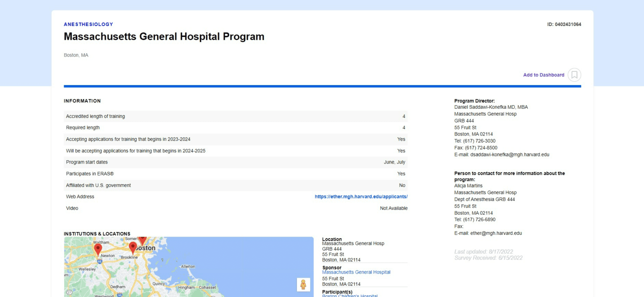Select the red map pin near Newton
644x297 pixels.
tap(98, 250)
